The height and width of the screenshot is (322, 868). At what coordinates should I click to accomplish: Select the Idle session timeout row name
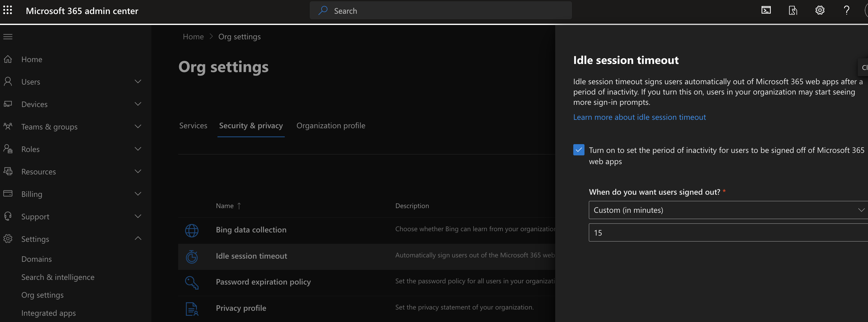point(251,256)
